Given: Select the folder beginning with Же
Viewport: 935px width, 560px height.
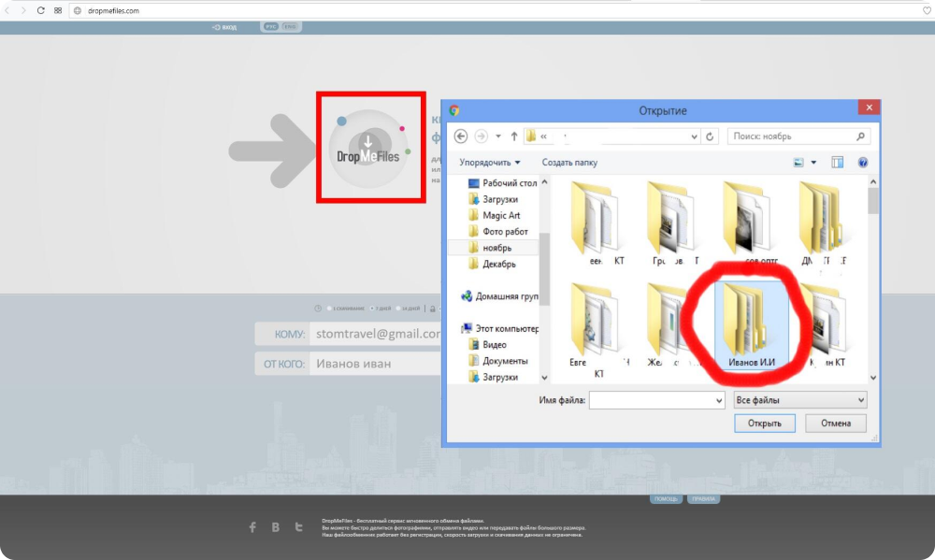Looking at the screenshot, I should (x=672, y=325).
